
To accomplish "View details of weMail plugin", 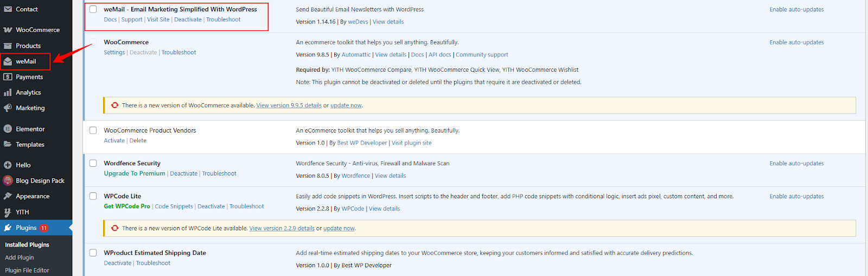I will (x=388, y=22).
